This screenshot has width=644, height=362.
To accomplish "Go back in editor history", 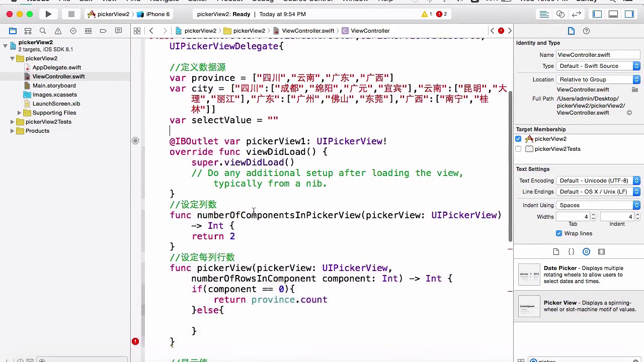I will coord(151,31).
